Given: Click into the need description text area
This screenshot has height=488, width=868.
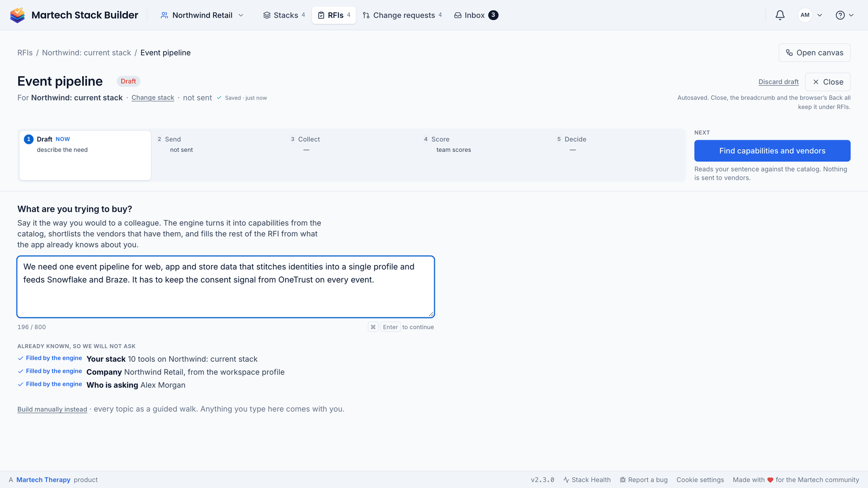Looking at the screenshot, I should tap(225, 287).
